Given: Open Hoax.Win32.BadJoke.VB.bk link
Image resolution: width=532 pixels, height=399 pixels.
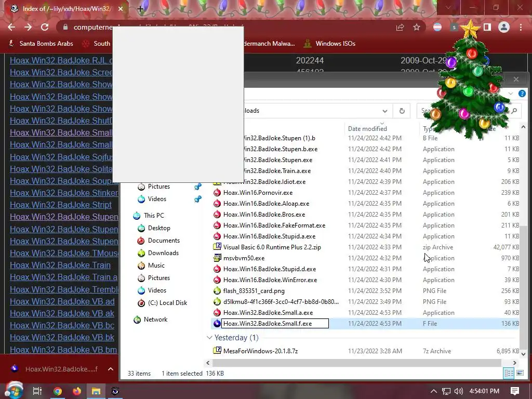Looking at the screenshot, I should tap(62, 337).
